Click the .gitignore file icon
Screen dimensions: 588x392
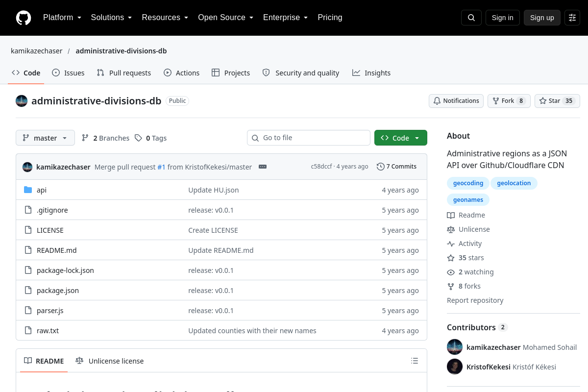(28, 210)
